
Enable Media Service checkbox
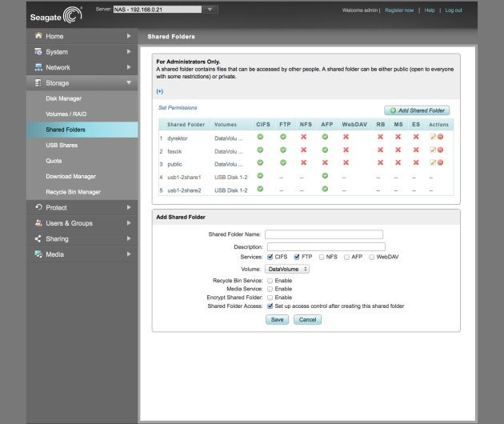[270, 290]
